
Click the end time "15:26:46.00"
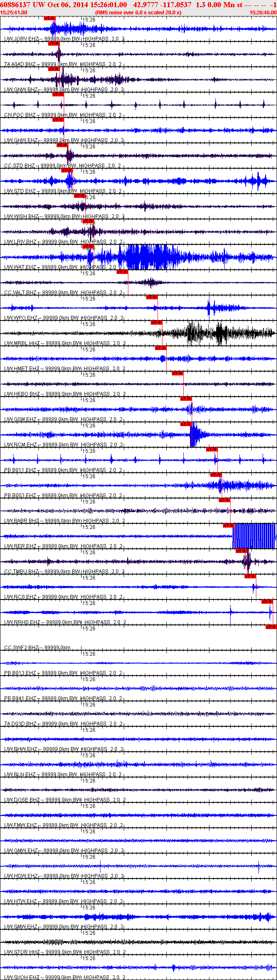(263, 13)
